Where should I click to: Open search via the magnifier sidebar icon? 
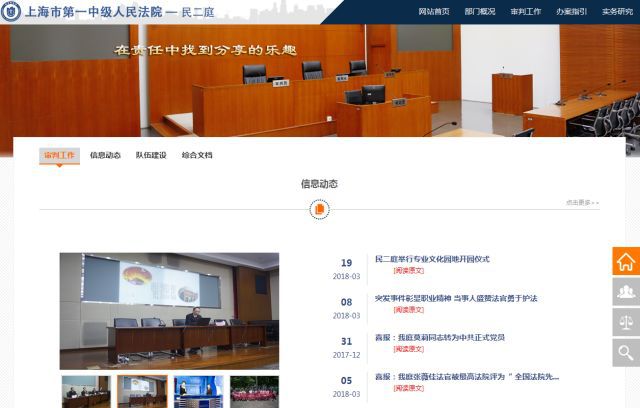coord(626,352)
